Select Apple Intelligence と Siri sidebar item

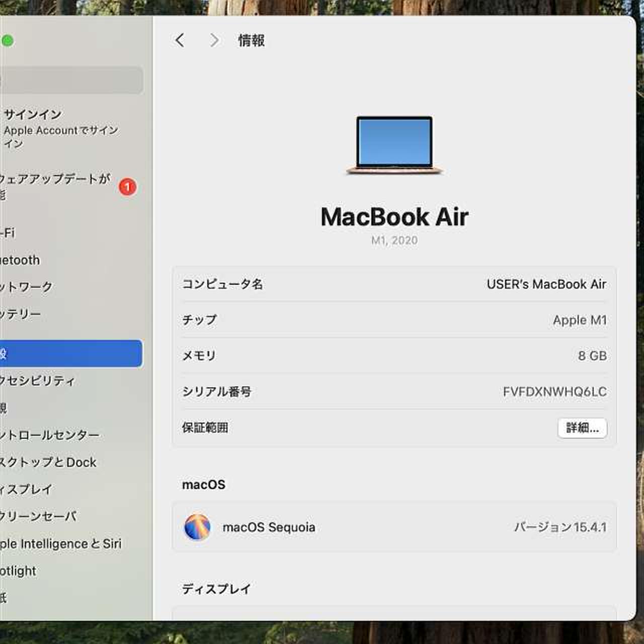tap(60, 544)
